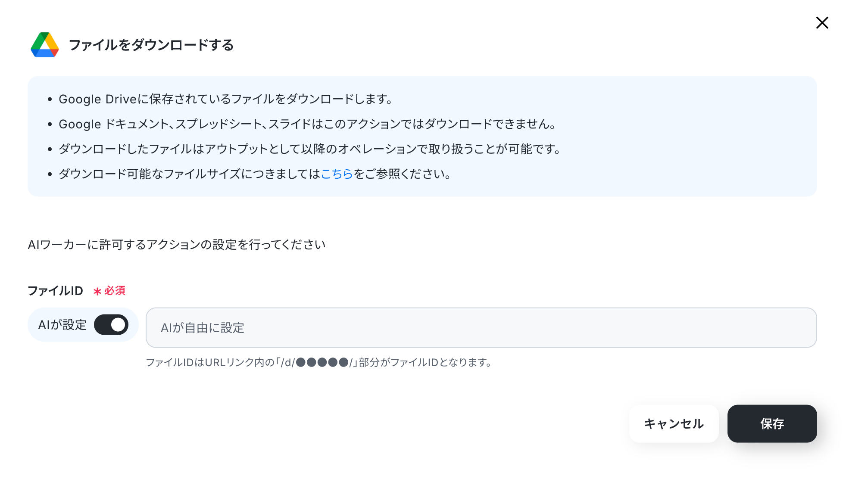Click the red asterisk beside 必須
Viewport: 843px width, 504px height.
(97, 292)
